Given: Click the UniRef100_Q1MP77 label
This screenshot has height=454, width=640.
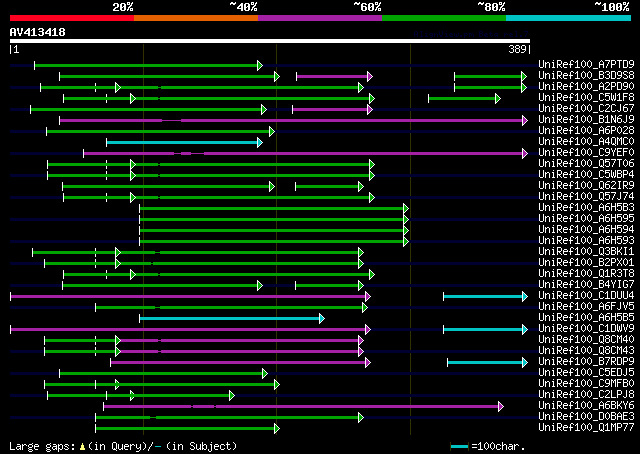Looking at the screenshot, I should click(586, 428).
